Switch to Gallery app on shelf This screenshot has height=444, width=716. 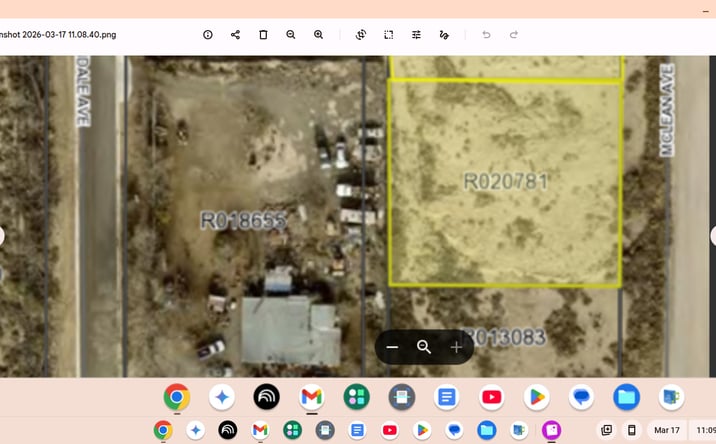click(552, 430)
